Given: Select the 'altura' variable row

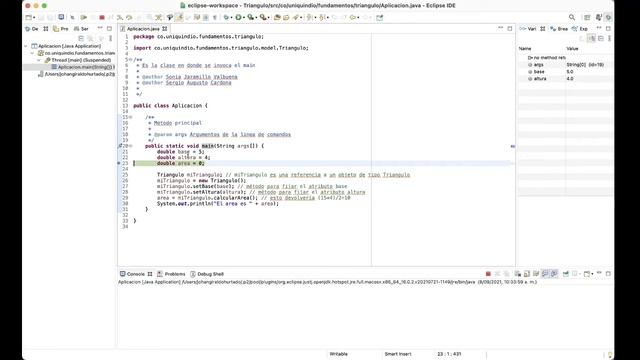Looking at the screenshot, I should click(565, 78).
